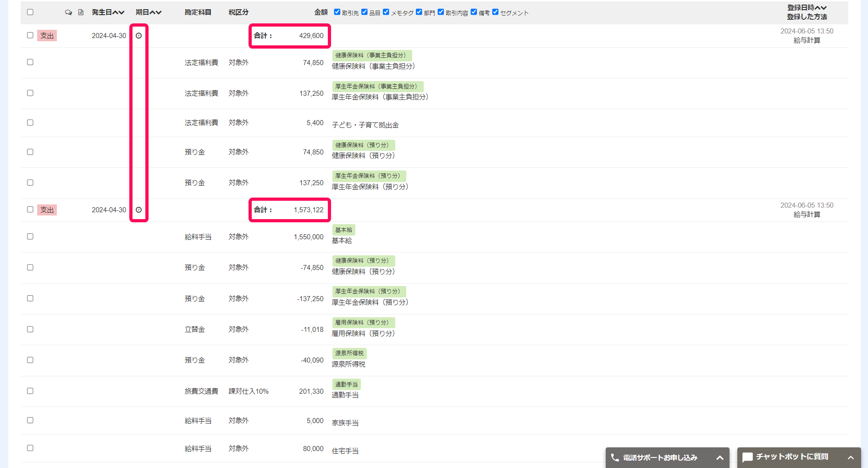The image size is (868, 468).
Task: Click the document attachment icon in header
Action: pos(81,12)
